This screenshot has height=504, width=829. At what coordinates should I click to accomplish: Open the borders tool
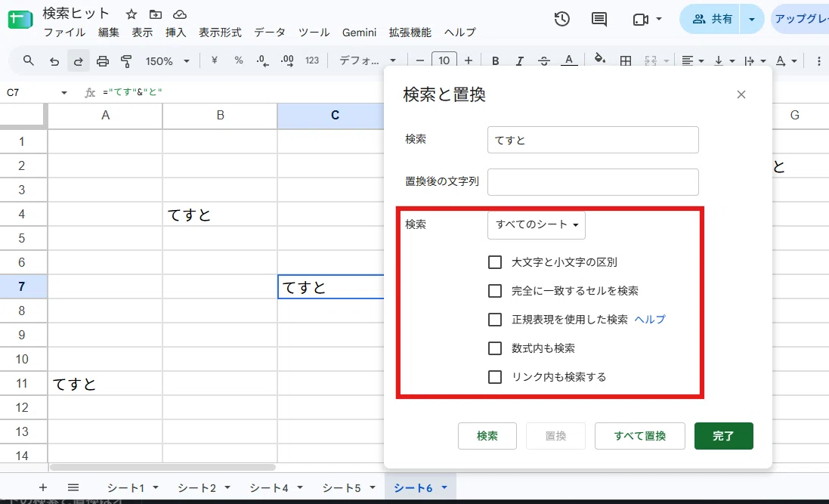626,60
